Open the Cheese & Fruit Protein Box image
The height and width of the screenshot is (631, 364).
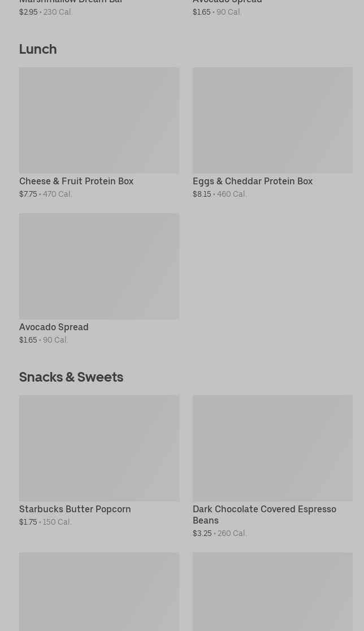pos(99,120)
